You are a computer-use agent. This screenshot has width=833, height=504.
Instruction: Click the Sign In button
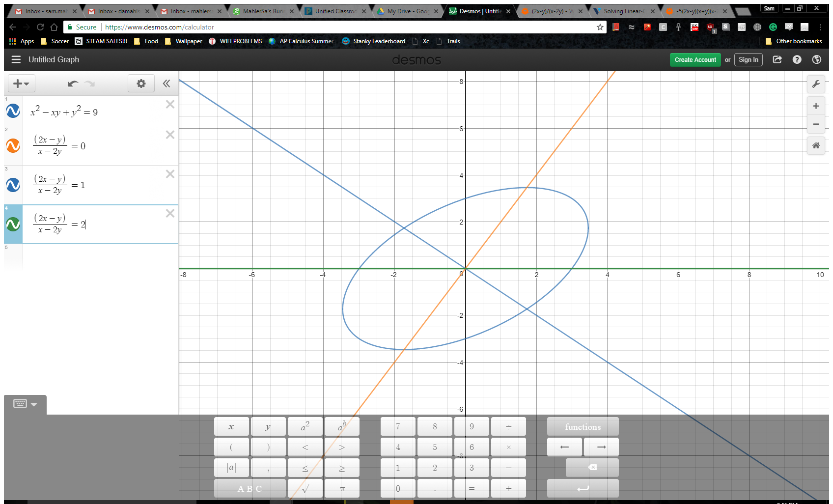pyautogui.click(x=749, y=60)
